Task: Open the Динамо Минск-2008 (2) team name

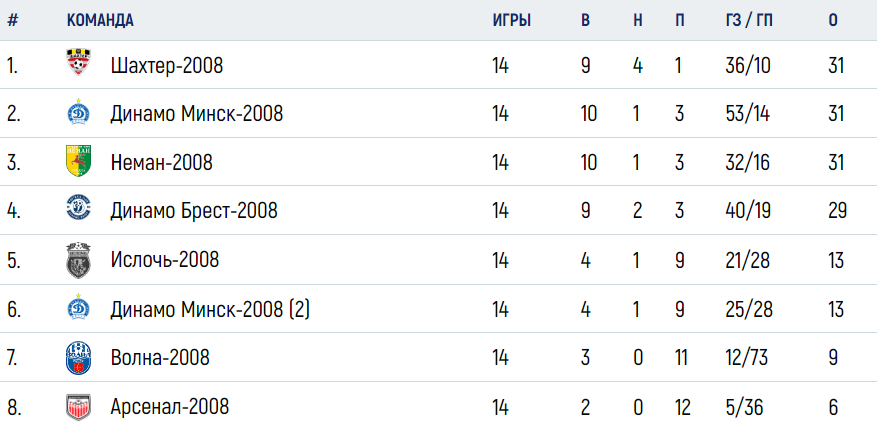Action: pos(210,309)
